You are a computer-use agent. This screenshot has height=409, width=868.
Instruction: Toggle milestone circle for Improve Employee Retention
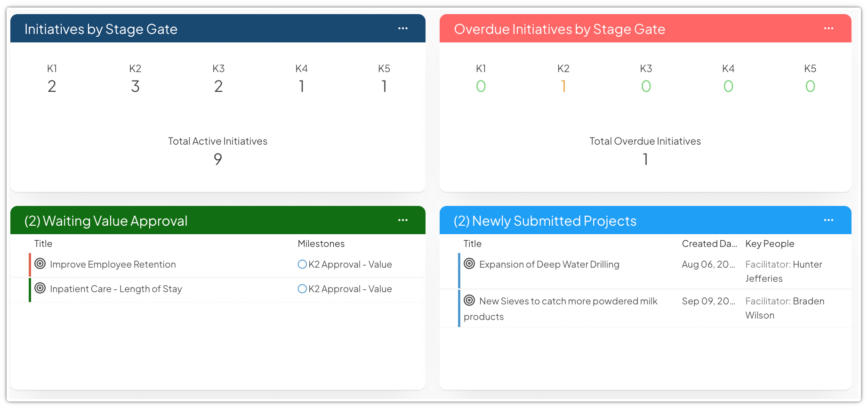tap(302, 264)
